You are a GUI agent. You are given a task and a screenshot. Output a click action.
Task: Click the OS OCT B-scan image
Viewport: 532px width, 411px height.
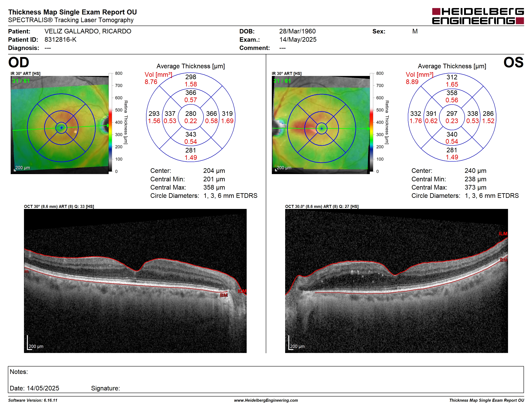tap(397, 281)
